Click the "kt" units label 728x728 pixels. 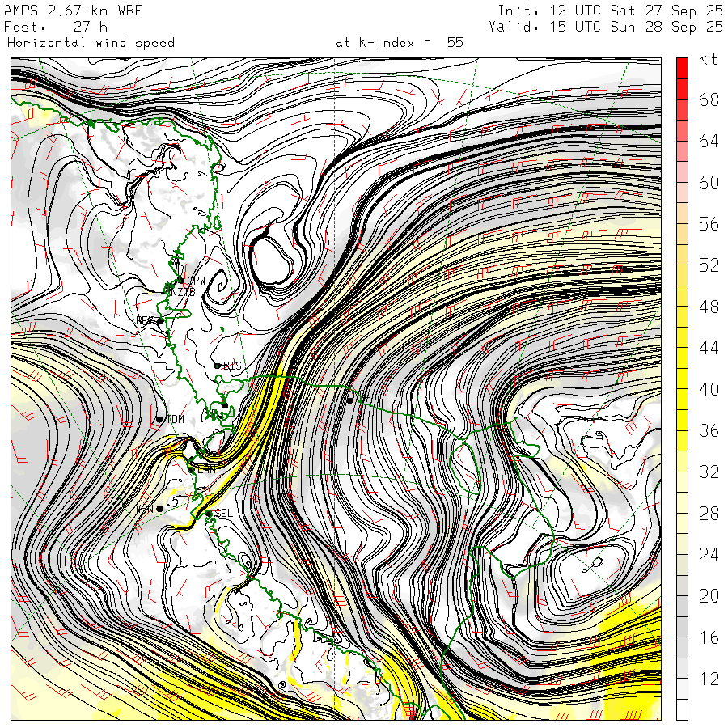click(x=708, y=59)
